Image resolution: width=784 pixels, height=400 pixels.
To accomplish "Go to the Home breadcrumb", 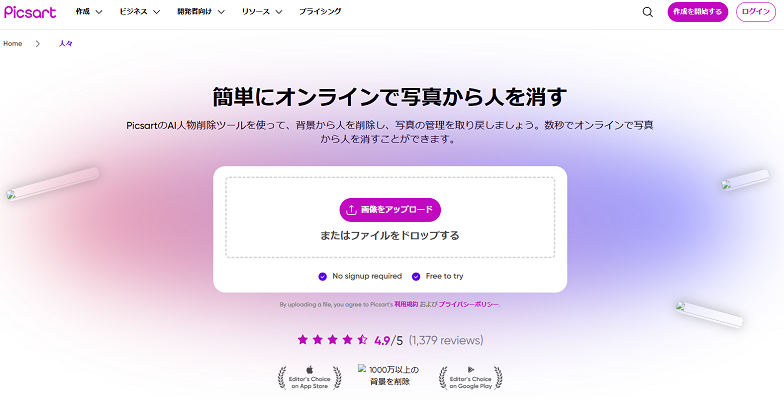I will coord(12,44).
